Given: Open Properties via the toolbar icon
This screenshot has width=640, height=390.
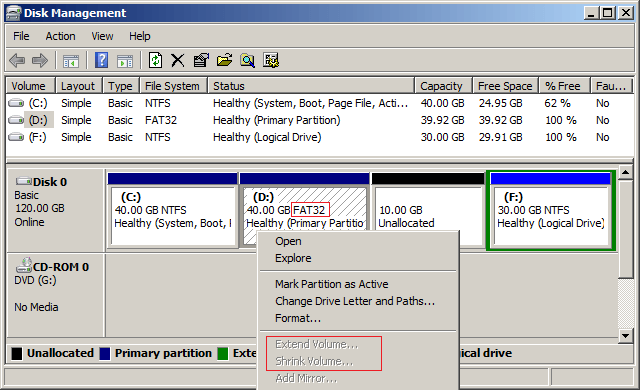Looking at the screenshot, I should tap(201, 60).
